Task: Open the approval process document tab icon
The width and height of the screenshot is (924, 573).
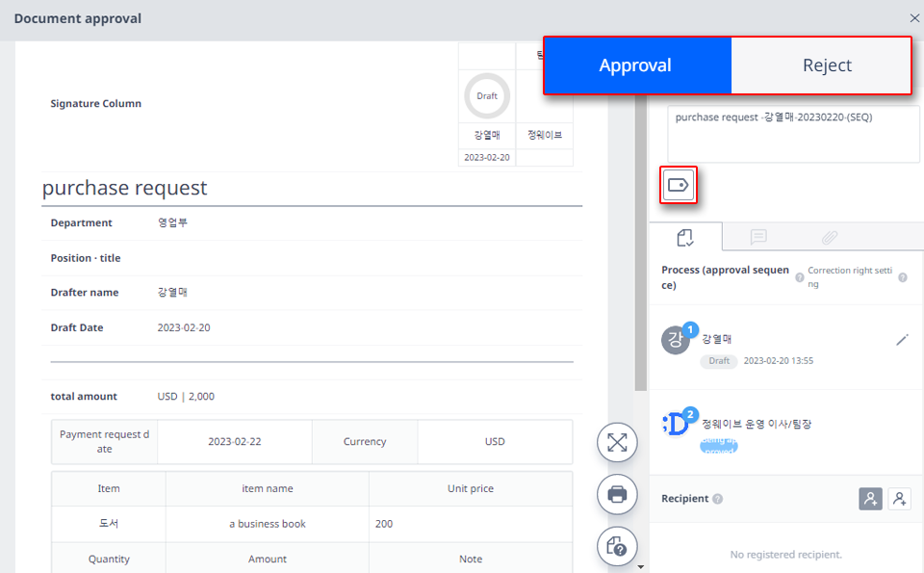Action: (x=686, y=236)
